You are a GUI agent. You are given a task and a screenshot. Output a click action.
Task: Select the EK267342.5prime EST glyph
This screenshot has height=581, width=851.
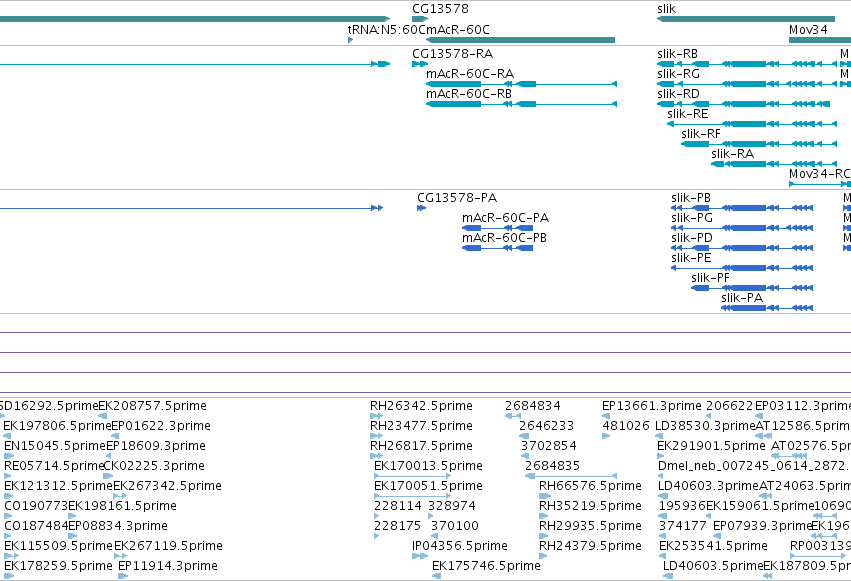[120, 496]
